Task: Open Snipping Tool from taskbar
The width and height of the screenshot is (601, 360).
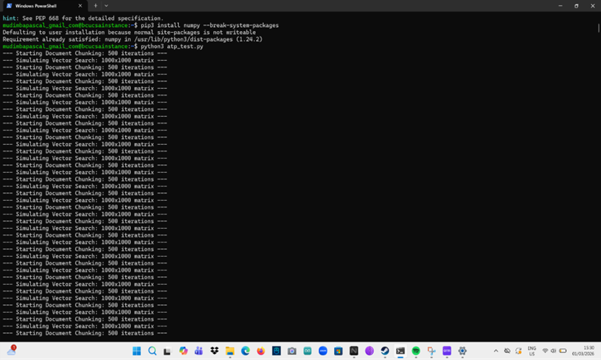Action: pos(432,351)
